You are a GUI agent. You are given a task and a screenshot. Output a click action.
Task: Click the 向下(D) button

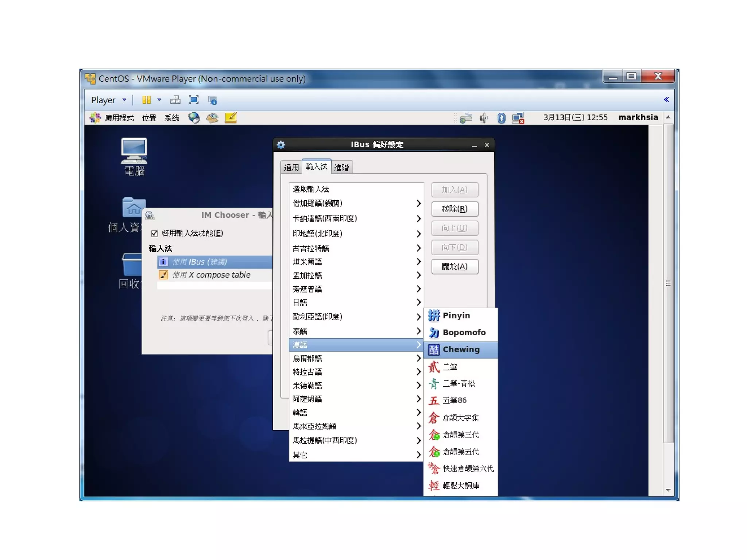pyautogui.click(x=454, y=248)
